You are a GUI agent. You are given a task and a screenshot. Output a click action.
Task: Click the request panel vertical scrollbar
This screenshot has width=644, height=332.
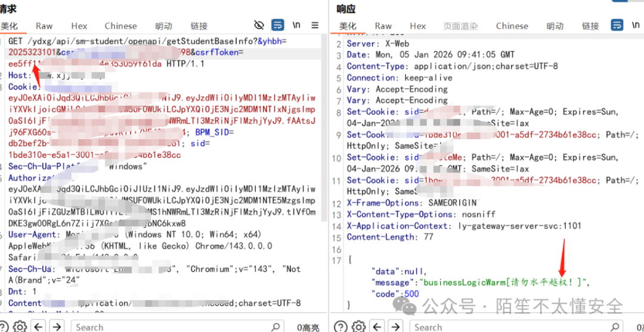tap(324, 128)
